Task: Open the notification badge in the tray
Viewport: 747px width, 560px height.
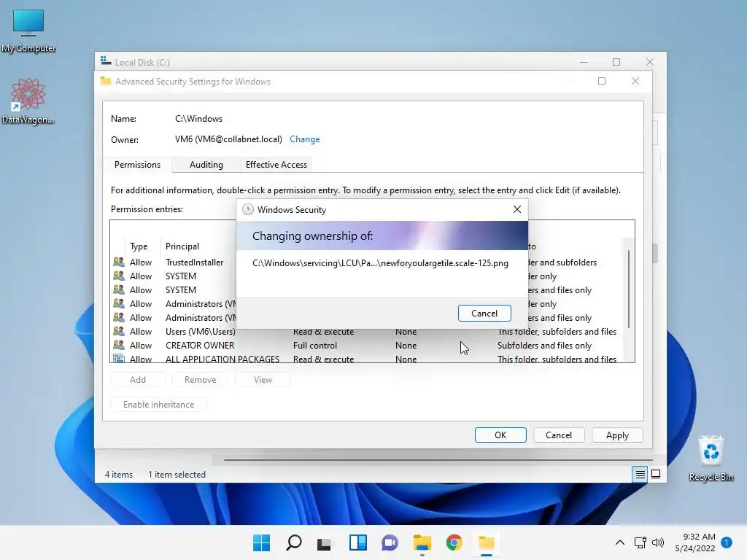Action: [727, 542]
